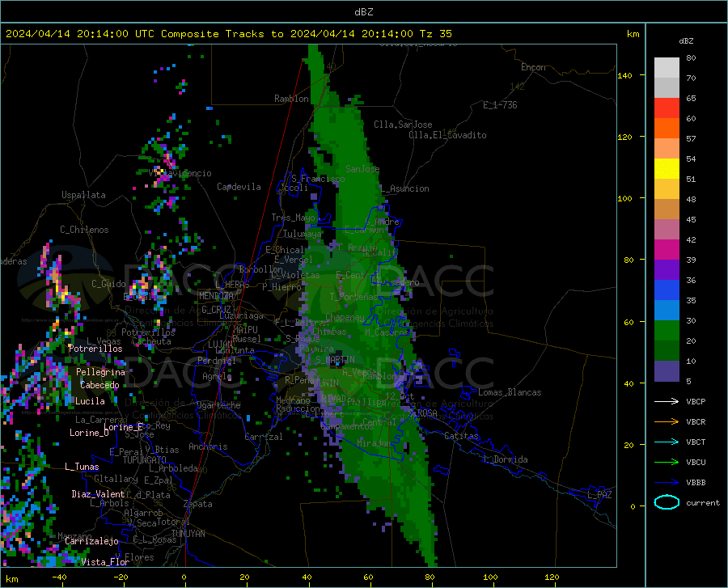Click the dBZ title at top center
Screen dimensions: 728x588
click(x=363, y=12)
